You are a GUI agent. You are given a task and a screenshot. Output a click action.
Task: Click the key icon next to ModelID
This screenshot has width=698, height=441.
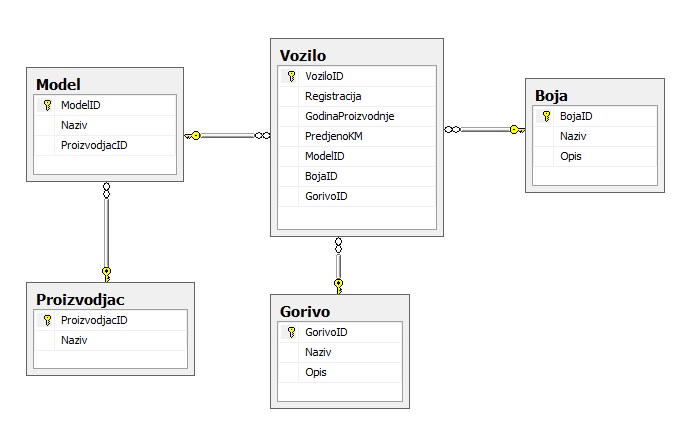pyautogui.click(x=47, y=105)
